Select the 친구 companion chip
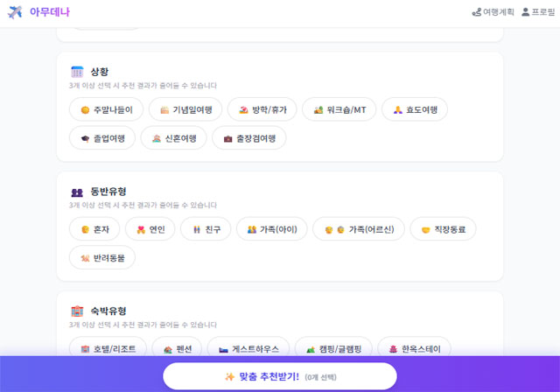Viewport: 560px width, 392px height. (x=206, y=229)
